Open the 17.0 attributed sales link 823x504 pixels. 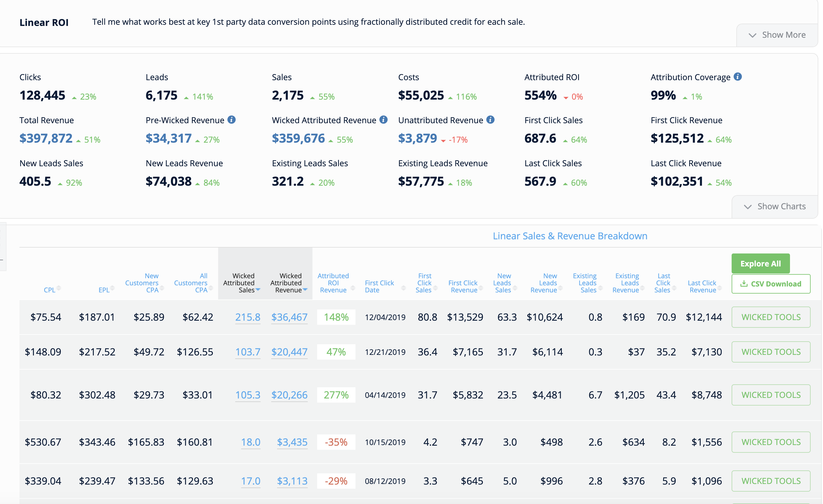tap(251, 481)
